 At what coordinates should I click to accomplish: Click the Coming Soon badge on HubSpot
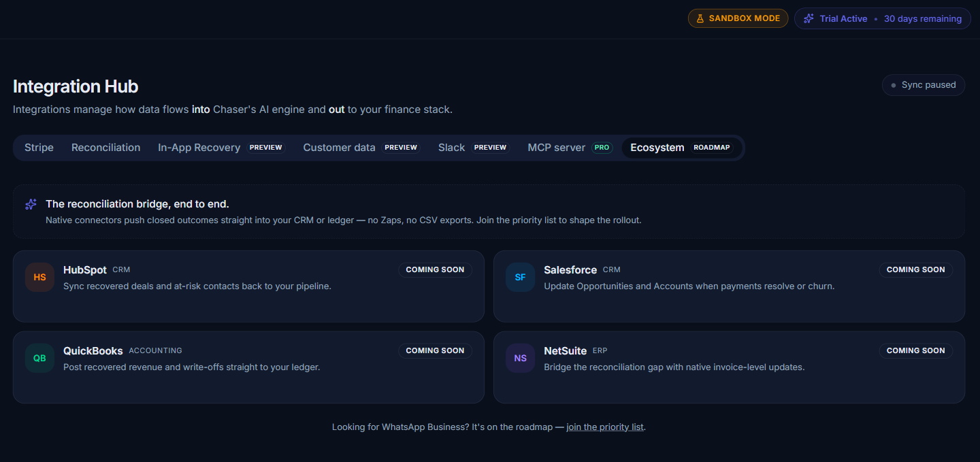[435, 269]
